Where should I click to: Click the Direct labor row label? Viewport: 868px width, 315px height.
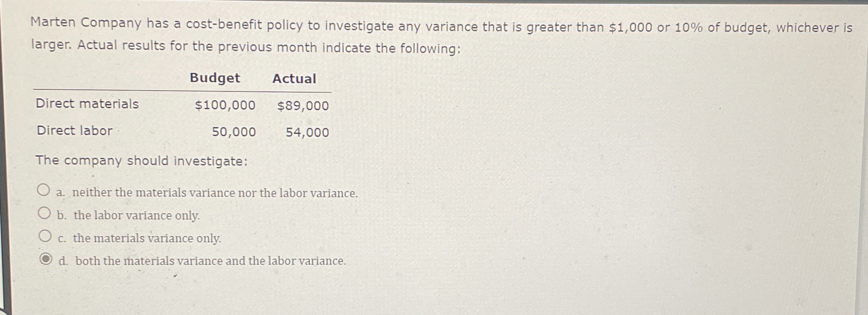[x=75, y=131]
